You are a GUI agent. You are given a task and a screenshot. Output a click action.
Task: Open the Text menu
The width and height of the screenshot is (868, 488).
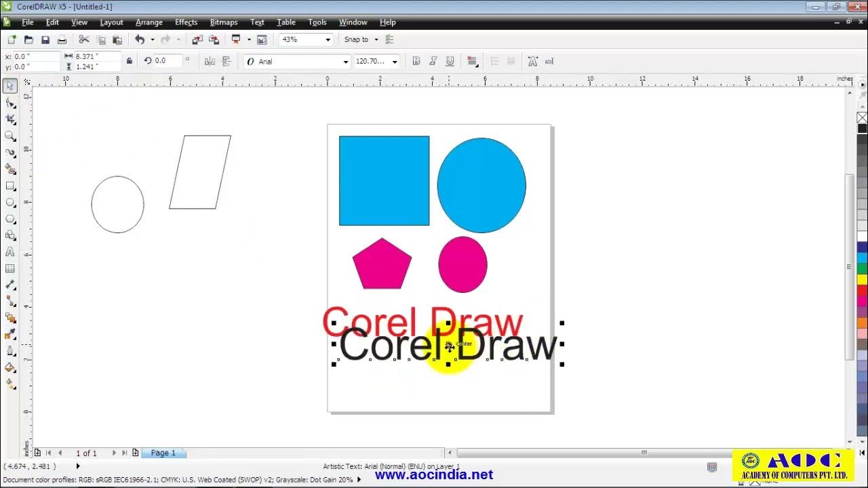pos(257,22)
